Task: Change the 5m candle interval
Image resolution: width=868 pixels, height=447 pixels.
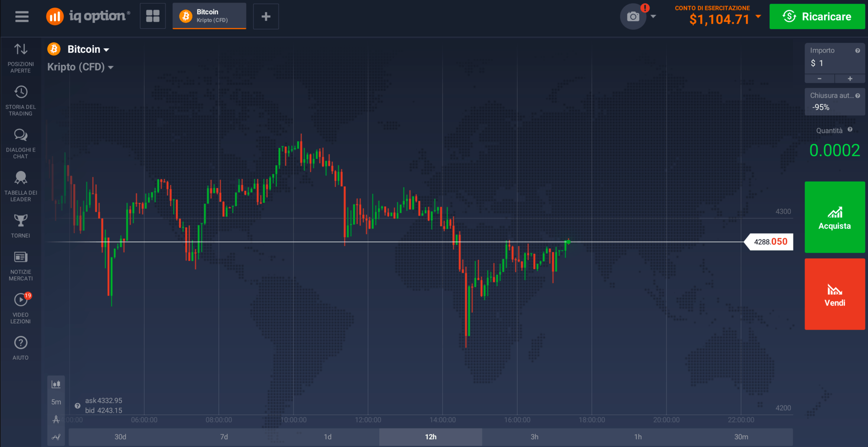Action: [x=56, y=402]
